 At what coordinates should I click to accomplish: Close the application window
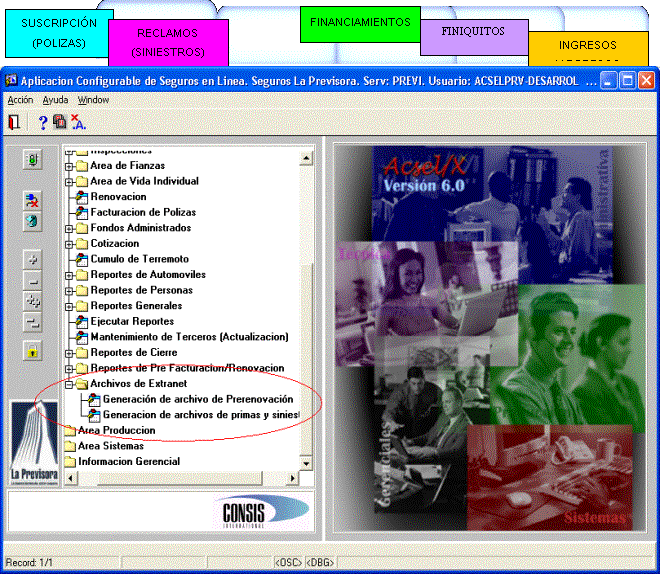[x=646, y=80]
